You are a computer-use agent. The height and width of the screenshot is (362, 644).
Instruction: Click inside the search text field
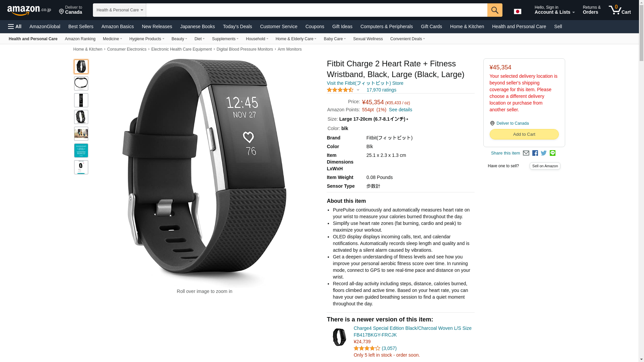(317, 10)
